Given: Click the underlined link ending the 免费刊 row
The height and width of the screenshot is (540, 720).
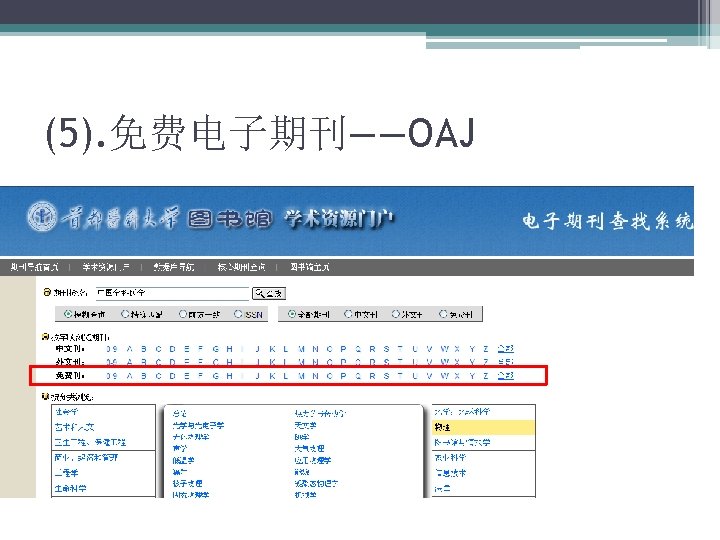Looking at the screenshot, I should (506, 376).
